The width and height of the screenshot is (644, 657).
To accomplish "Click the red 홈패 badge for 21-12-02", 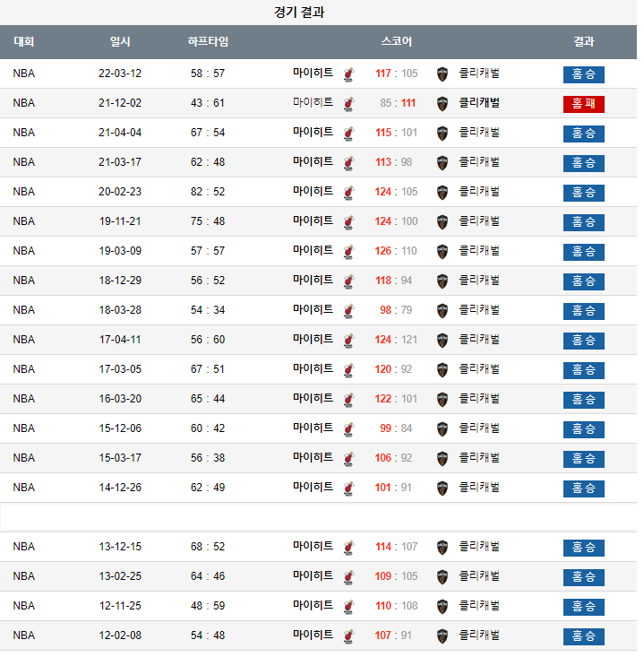I will coord(584,104).
